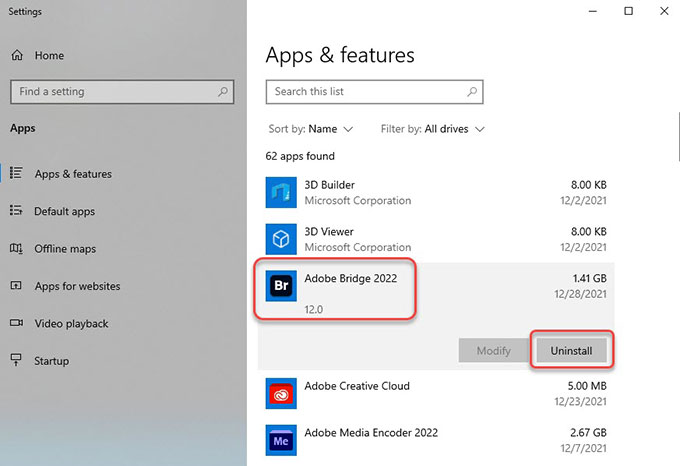
Task: Click Adobe Bridge version 12.0
Action: pyautogui.click(x=314, y=310)
